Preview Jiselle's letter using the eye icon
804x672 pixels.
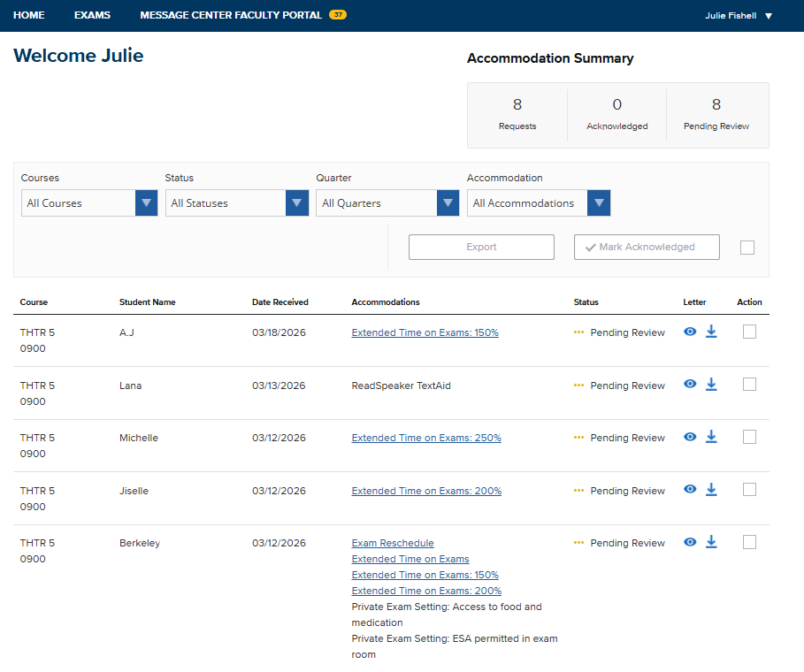pyautogui.click(x=690, y=489)
